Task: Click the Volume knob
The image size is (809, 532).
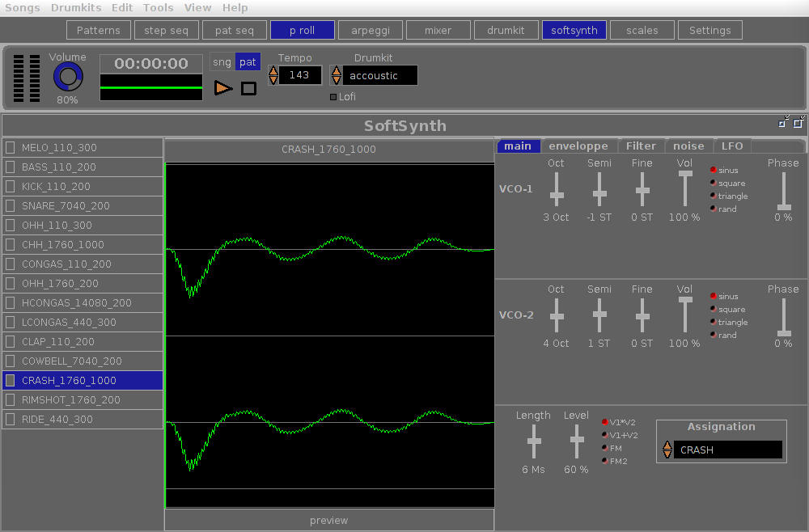Action: point(68,78)
